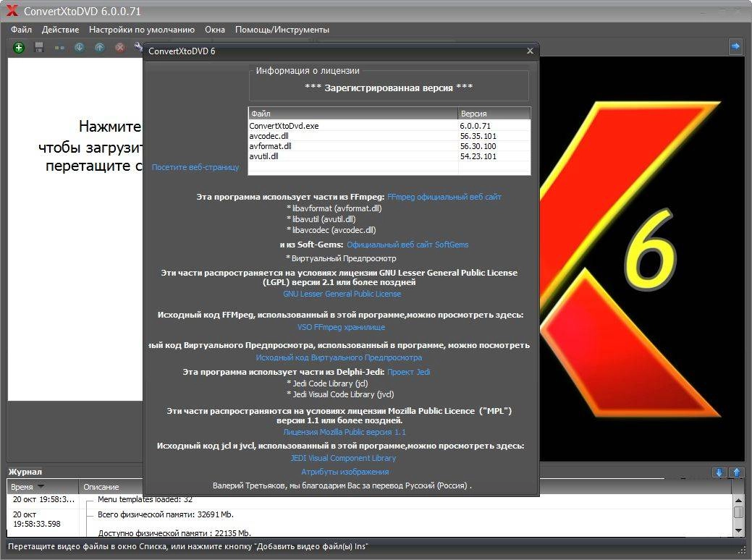
Task: Click the X6 logo preview image
Action: (642, 259)
